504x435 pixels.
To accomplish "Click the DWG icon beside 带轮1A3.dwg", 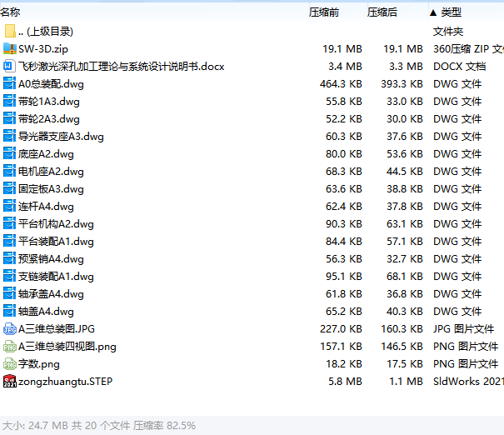I will tap(9, 102).
